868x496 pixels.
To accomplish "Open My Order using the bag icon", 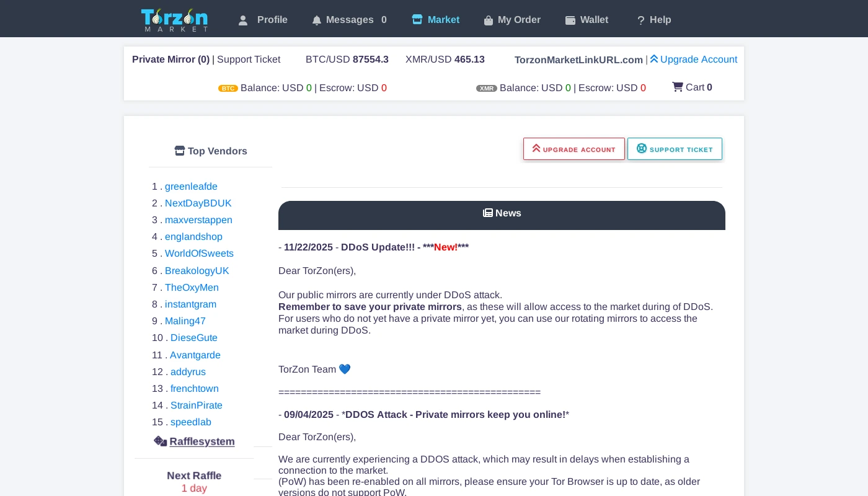I will point(489,20).
